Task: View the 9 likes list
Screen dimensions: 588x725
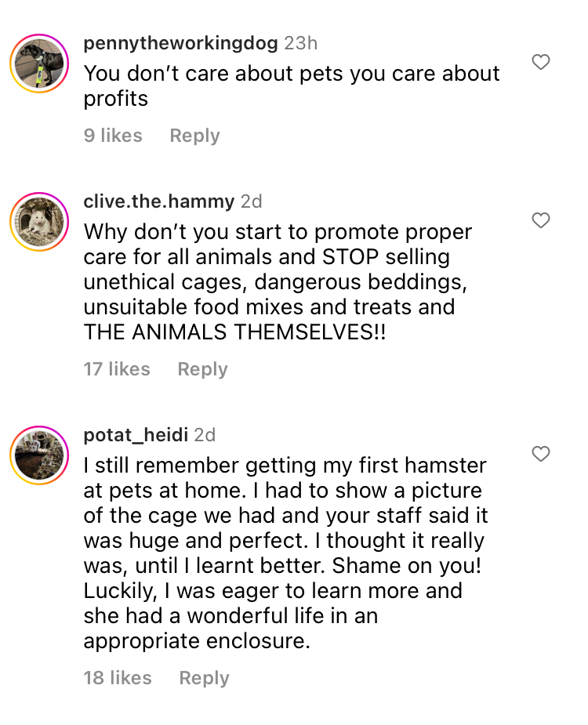Action: pyautogui.click(x=113, y=136)
